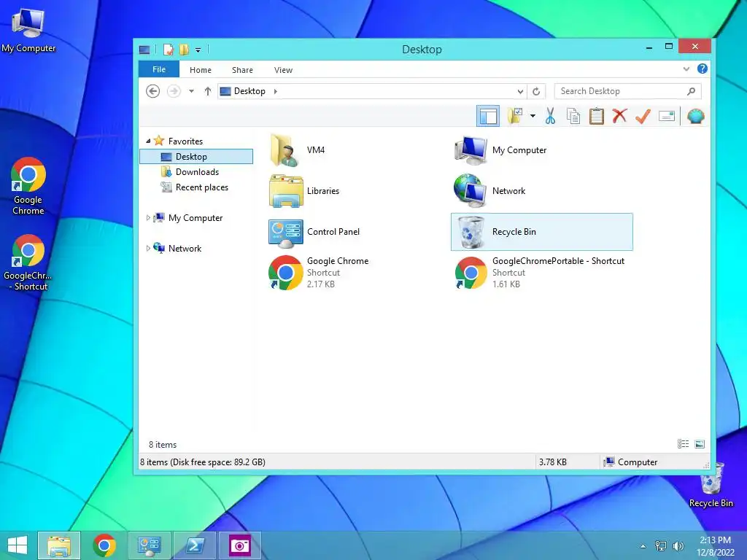
Task: Click the Back navigation button
Action: click(152, 91)
